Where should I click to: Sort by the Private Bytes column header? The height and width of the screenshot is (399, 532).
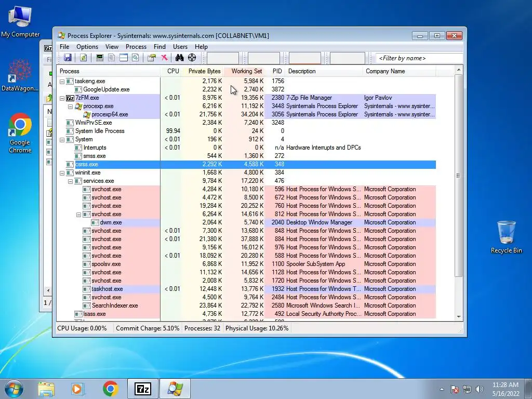click(x=203, y=71)
